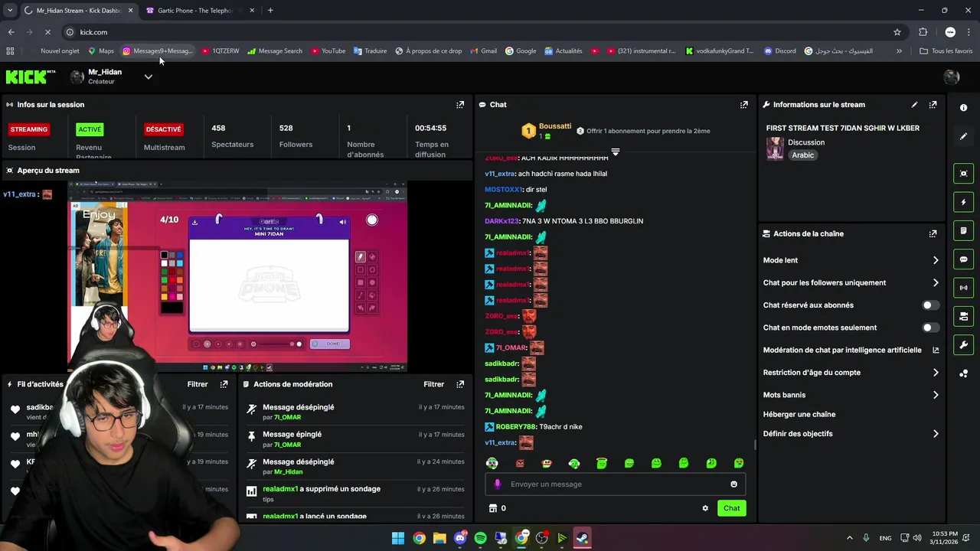Click the pencil icon in right sidebar
Screen dimensions: 980x551
pos(963,136)
